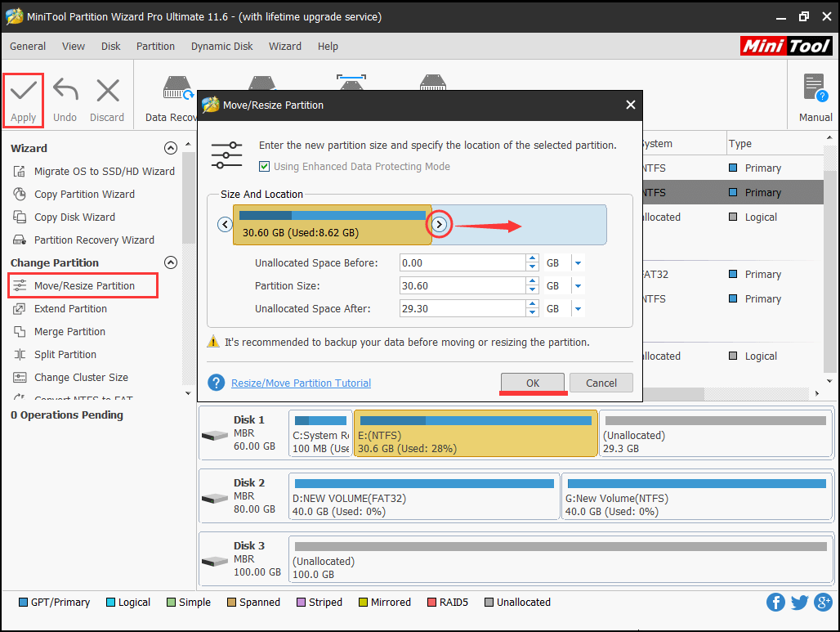Select Disk 2 drive icon
The width and height of the screenshot is (840, 632).
pyautogui.click(x=215, y=498)
